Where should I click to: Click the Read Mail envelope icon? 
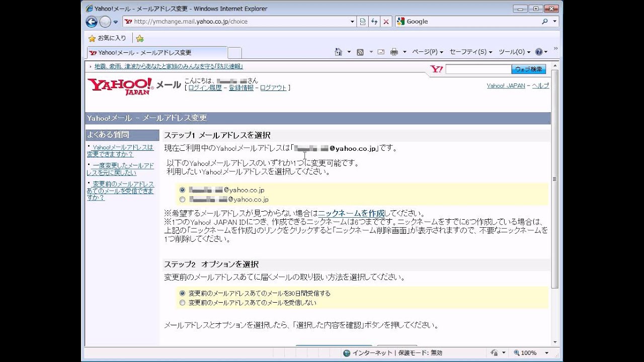pyautogui.click(x=381, y=52)
